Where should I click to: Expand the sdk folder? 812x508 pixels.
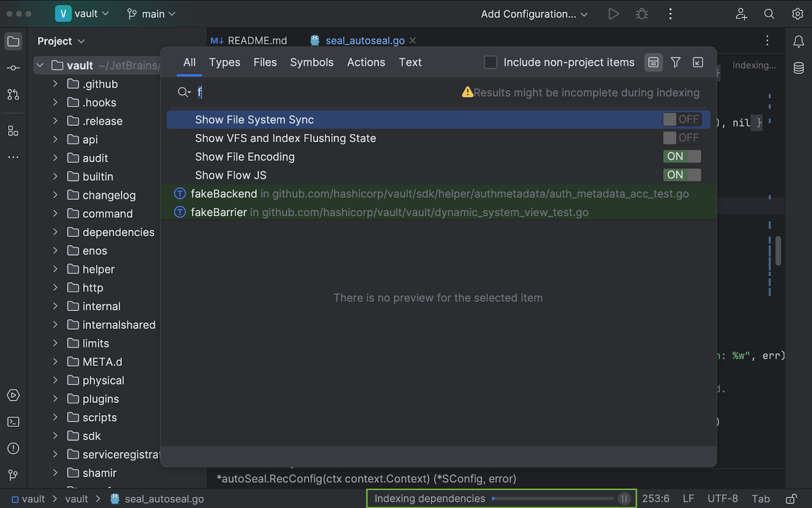pyautogui.click(x=55, y=435)
